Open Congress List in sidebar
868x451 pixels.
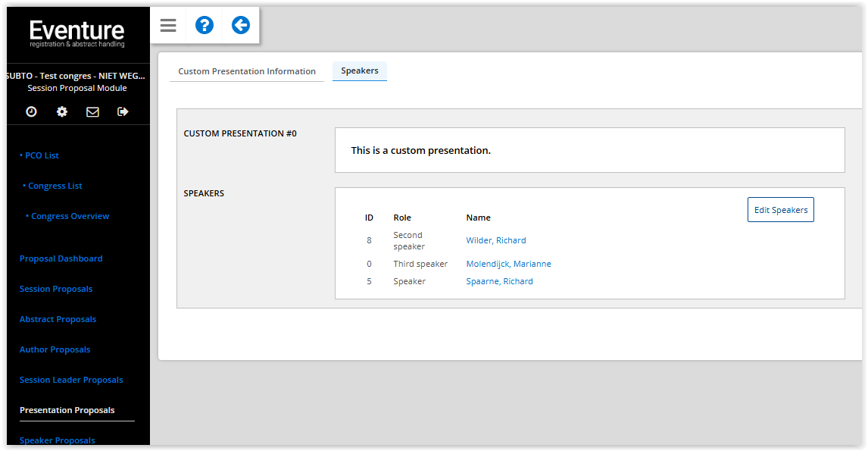click(x=52, y=186)
